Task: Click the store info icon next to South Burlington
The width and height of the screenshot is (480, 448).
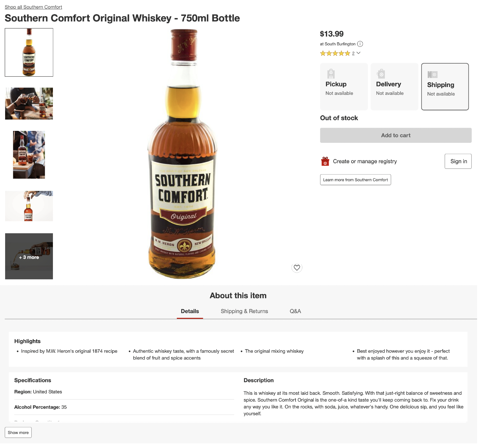Action: pyautogui.click(x=360, y=44)
